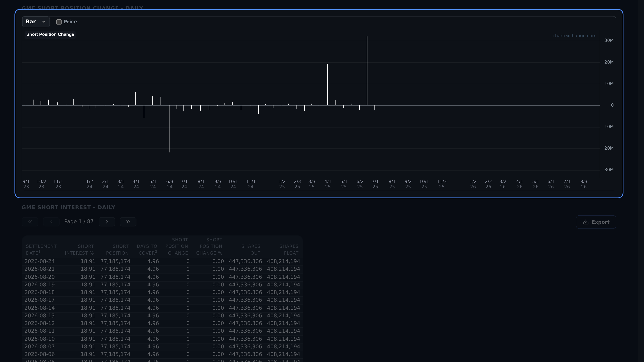Screen dimensions: 644x362
Task: Click the Short Position Change % column header
Action: click(209, 246)
